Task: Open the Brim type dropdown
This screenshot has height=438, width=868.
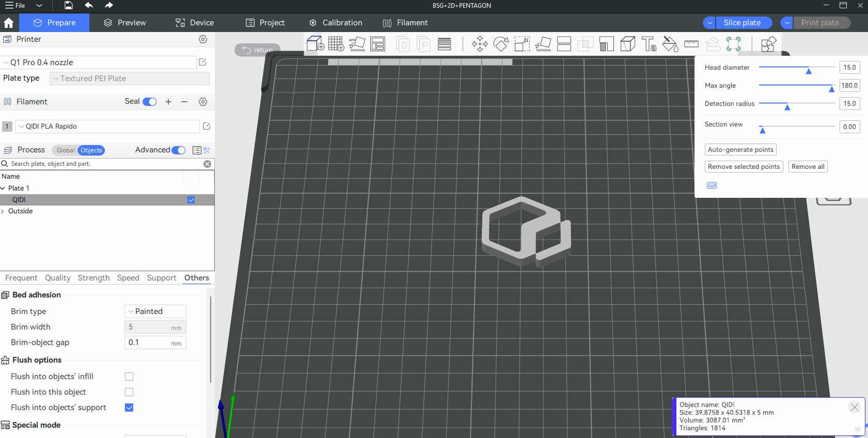Action: click(155, 311)
